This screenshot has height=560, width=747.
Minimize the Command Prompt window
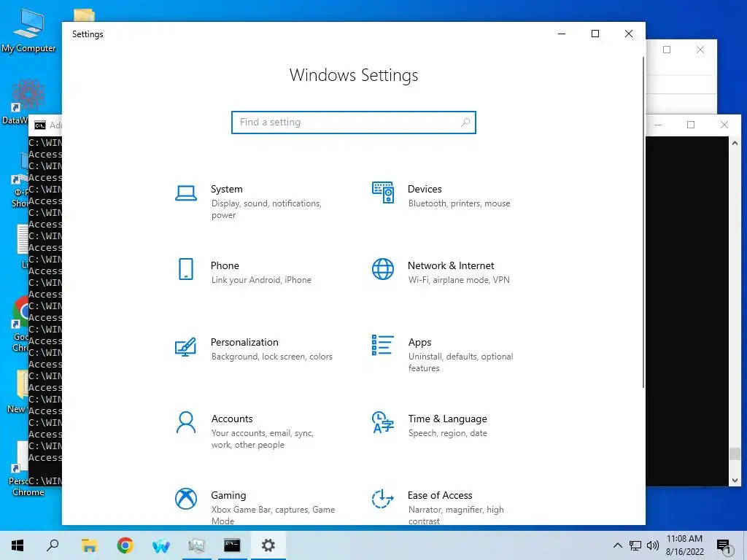[659, 125]
